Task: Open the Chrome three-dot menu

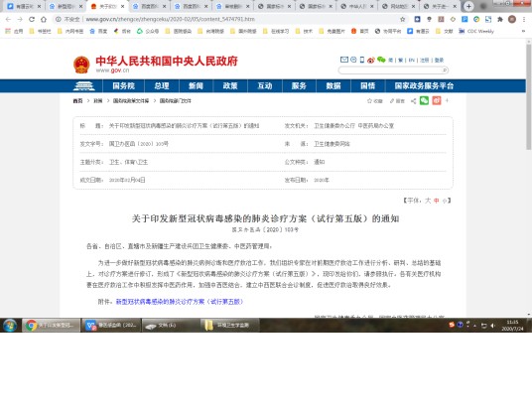Action: click(524, 19)
